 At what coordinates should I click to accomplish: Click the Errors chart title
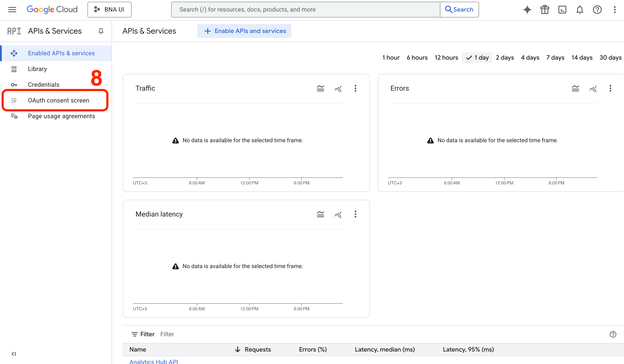(x=399, y=88)
